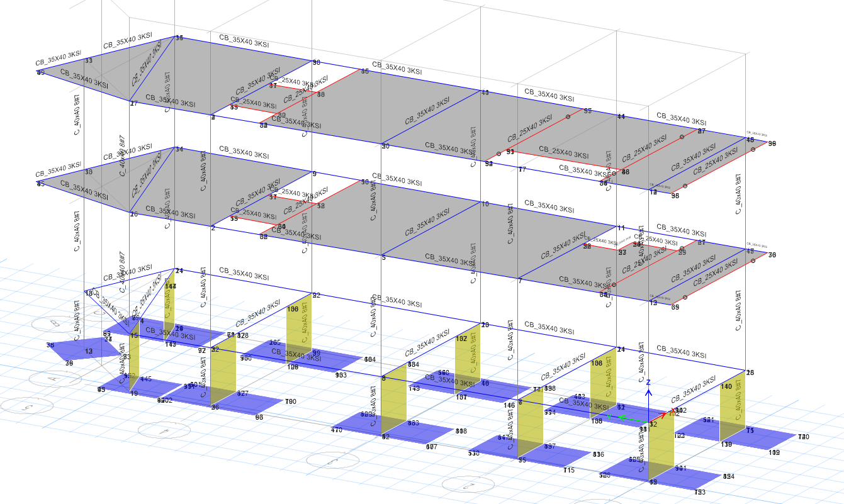
Task: Select node 5
Action: [383, 257]
